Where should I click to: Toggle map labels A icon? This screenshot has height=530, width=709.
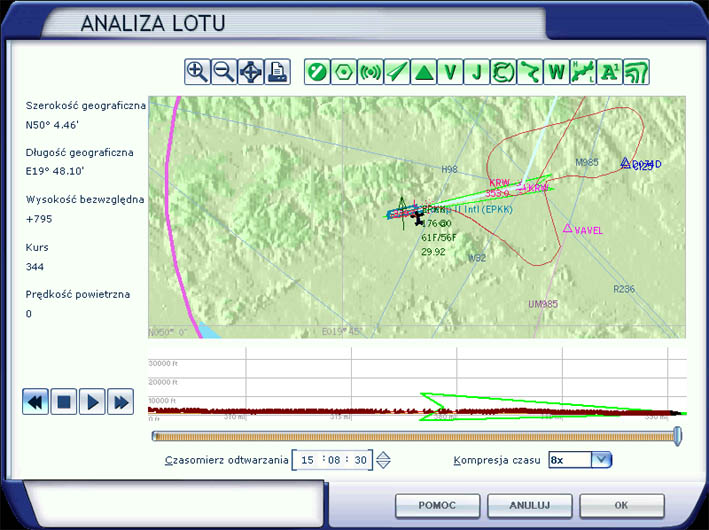point(609,71)
